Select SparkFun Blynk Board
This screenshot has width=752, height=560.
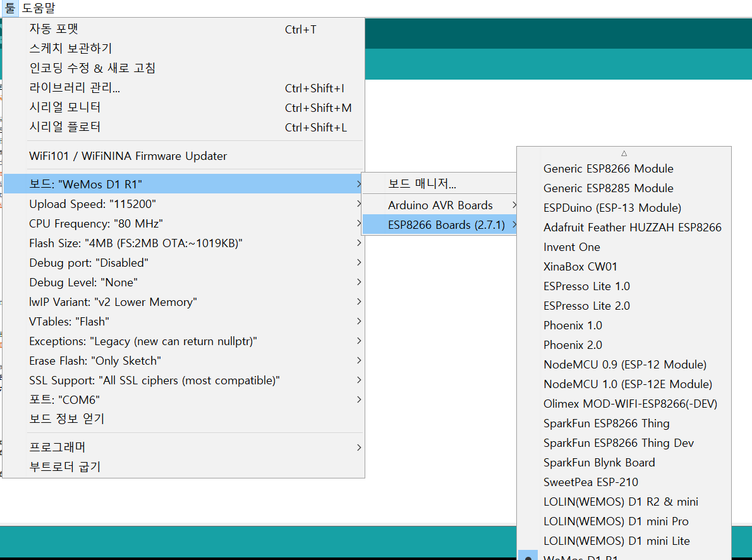[624, 463]
